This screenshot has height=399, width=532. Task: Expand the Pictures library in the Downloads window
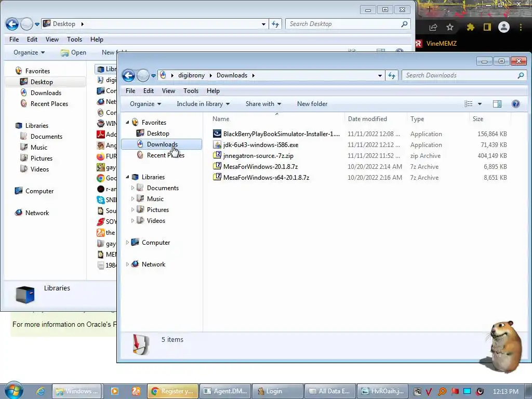(x=132, y=209)
